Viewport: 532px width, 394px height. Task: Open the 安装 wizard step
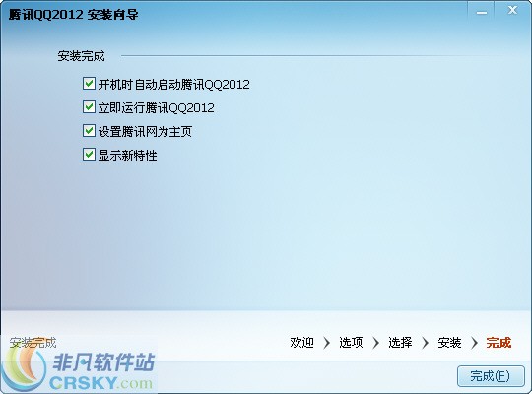pos(449,343)
